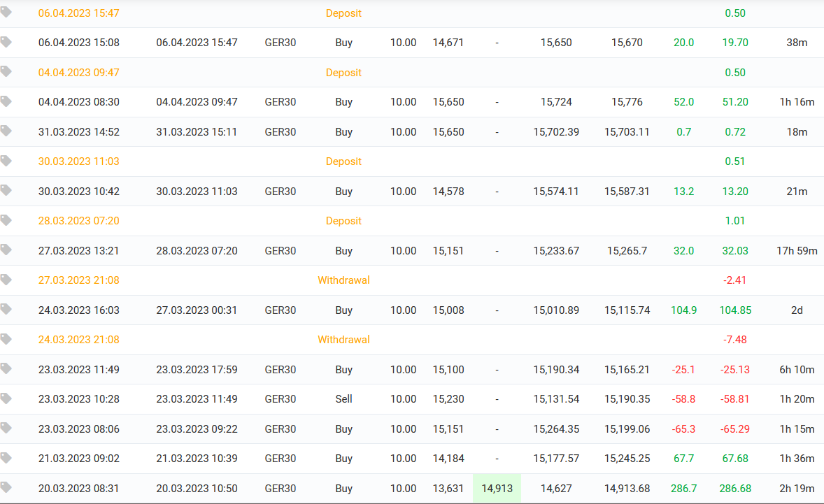This screenshot has width=824, height=504.
Task: Click the tag icon on the 27.03.2023 13:21 trade
Action: (x=6, y=250)
